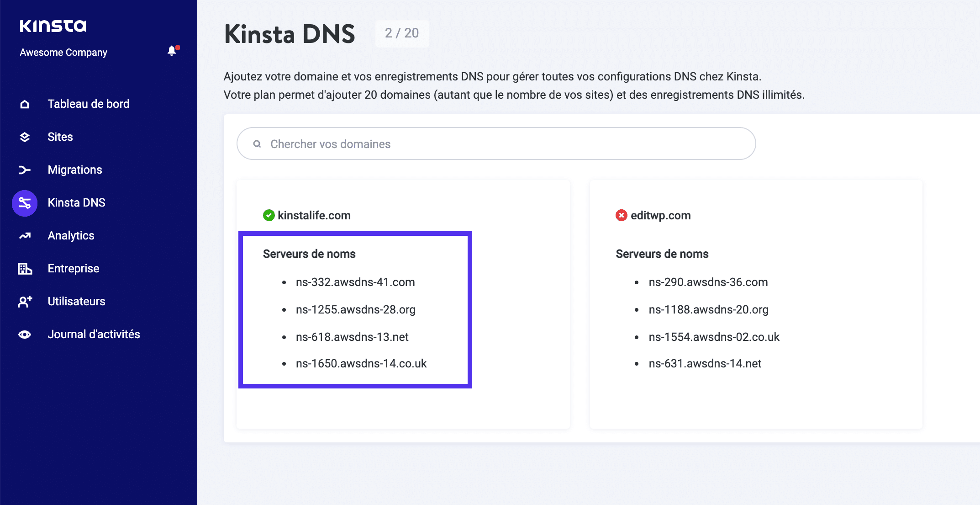Screen dimensions: 980x505
Task: Select the Utilisateurs user icon
Action: pyautogui.click(x=24, y=301)
